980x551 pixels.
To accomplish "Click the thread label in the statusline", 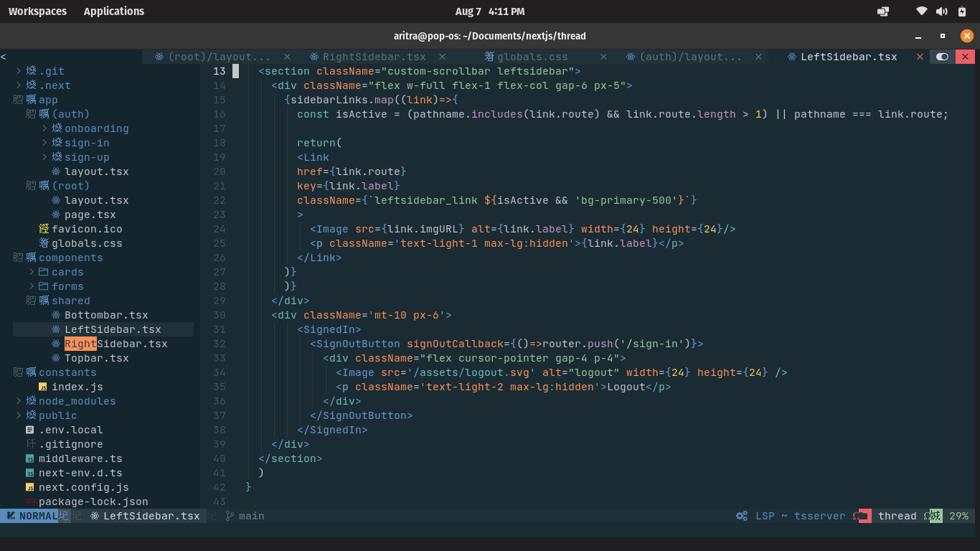I will coord(897,515).
